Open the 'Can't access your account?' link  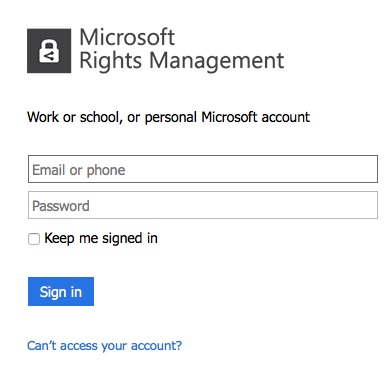point(104,346)
